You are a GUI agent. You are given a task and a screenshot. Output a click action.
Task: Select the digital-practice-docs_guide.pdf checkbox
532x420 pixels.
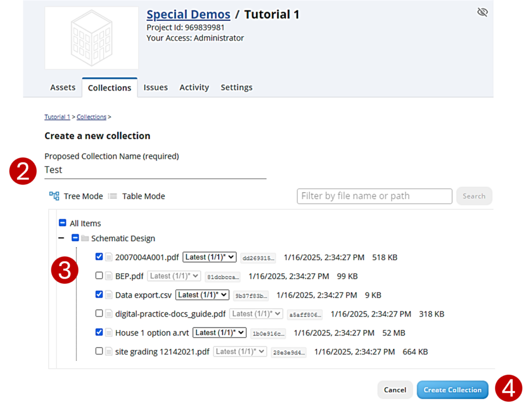pos(99,313)
